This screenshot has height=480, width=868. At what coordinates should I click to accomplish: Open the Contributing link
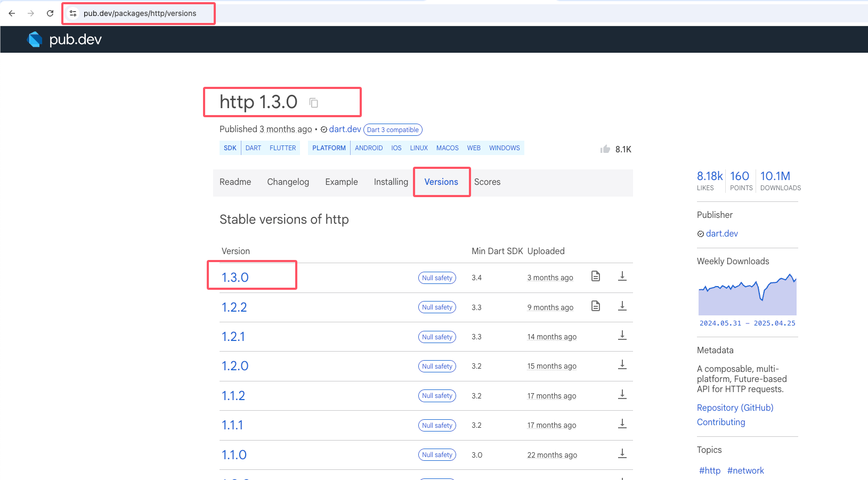point(721,422)
